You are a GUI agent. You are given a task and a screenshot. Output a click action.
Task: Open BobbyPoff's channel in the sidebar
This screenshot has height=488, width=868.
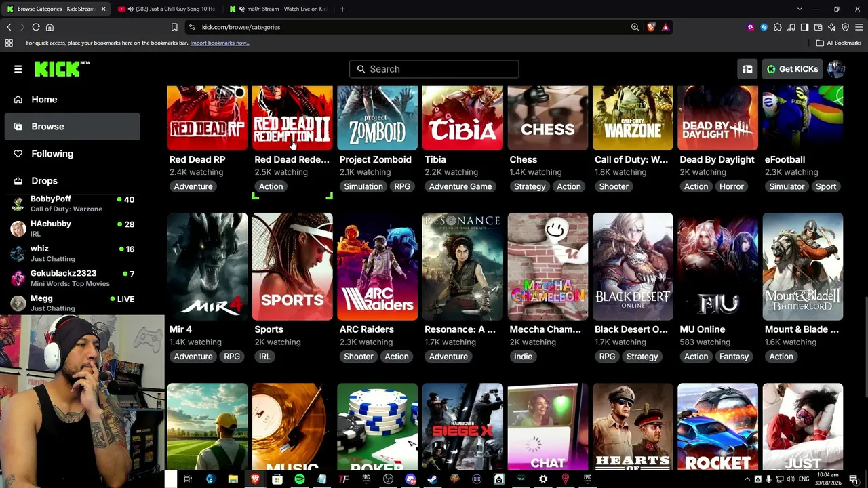coord(73,203)
